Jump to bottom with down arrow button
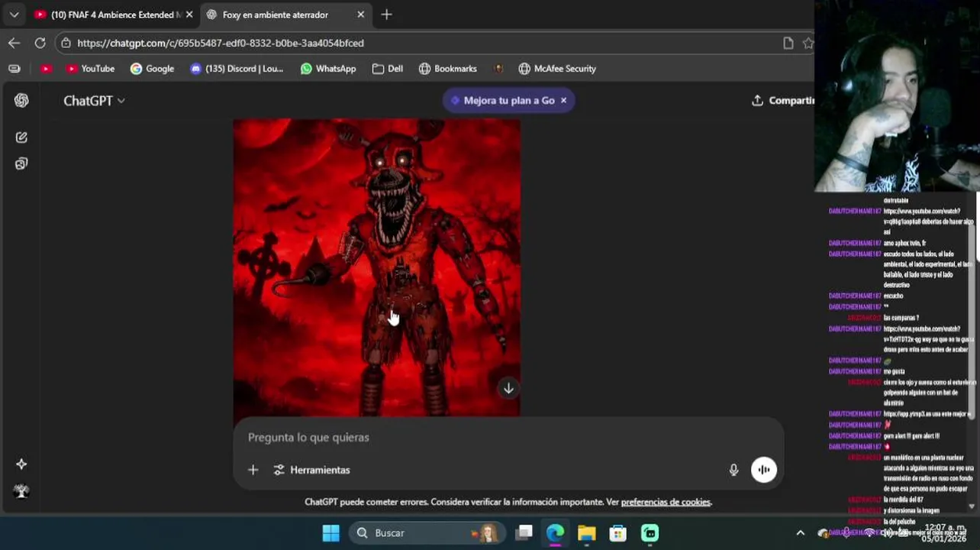 508,389
